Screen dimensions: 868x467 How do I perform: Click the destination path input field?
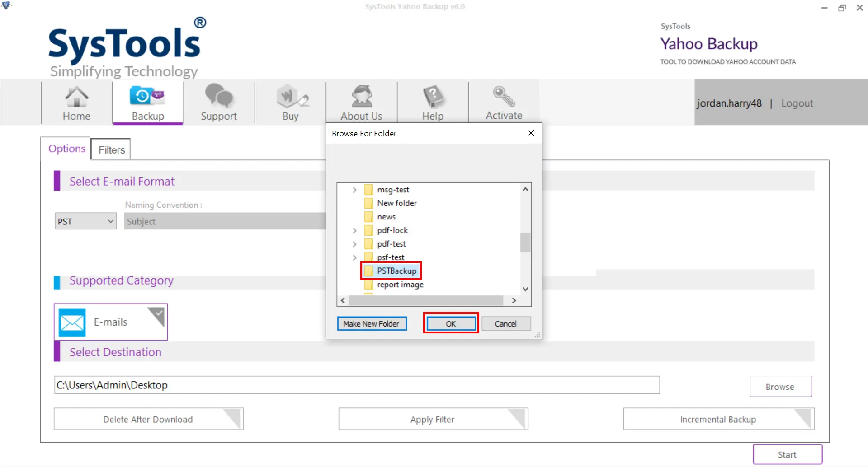click(x=357, y=385)
